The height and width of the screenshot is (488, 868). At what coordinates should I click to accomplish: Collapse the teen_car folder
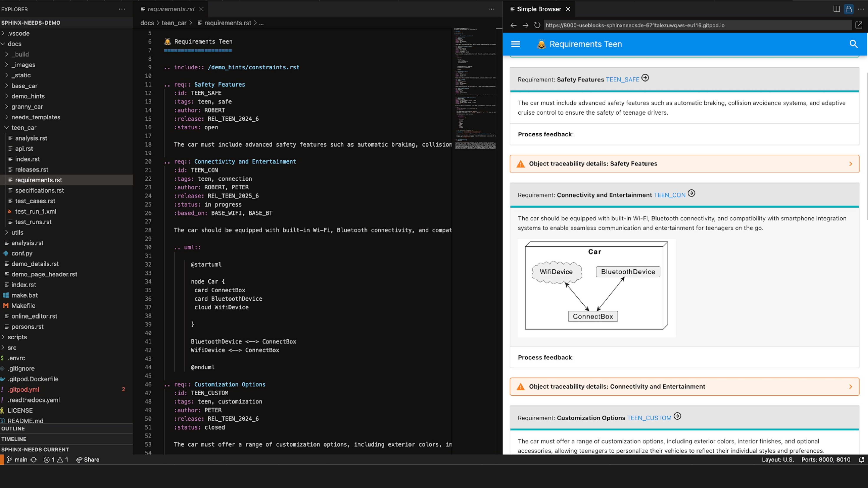point(24,128)
